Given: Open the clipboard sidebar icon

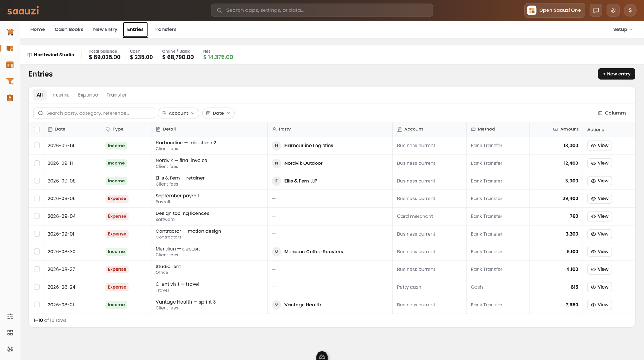Looking at the screenshot, I should point(10,98).
